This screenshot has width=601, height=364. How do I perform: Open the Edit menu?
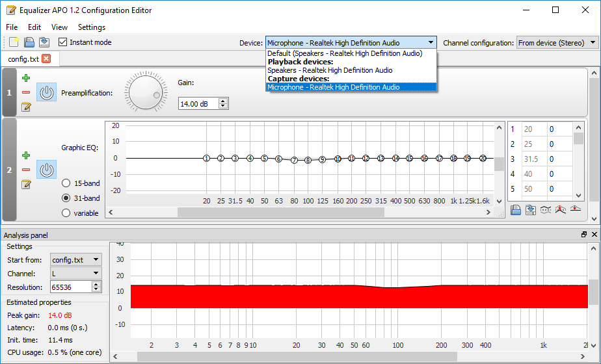(34, 27)
